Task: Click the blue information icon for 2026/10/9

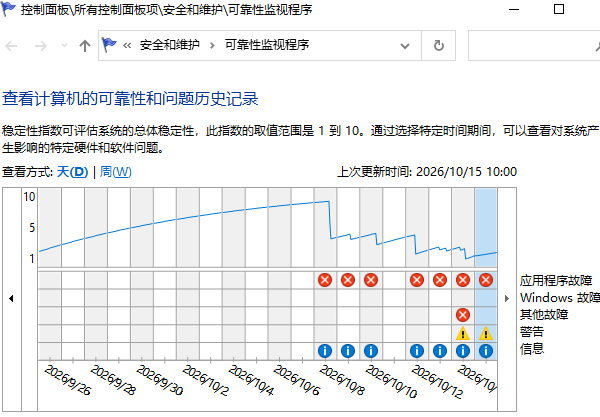Action: (x=348, y=350)
